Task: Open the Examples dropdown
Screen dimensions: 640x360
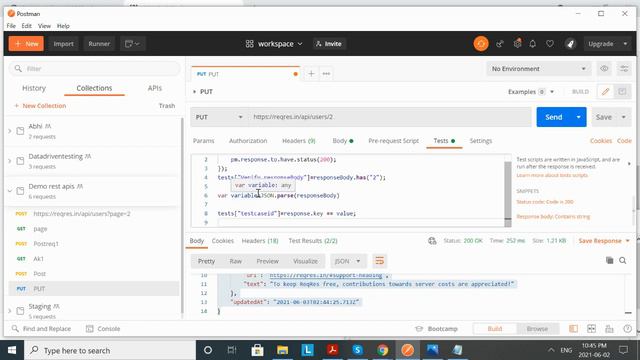Action: point(531,91)
